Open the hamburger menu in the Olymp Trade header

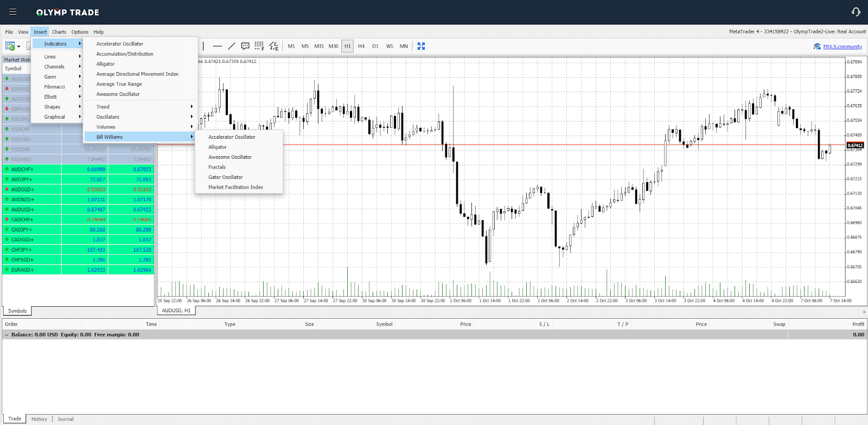[13, 12]
